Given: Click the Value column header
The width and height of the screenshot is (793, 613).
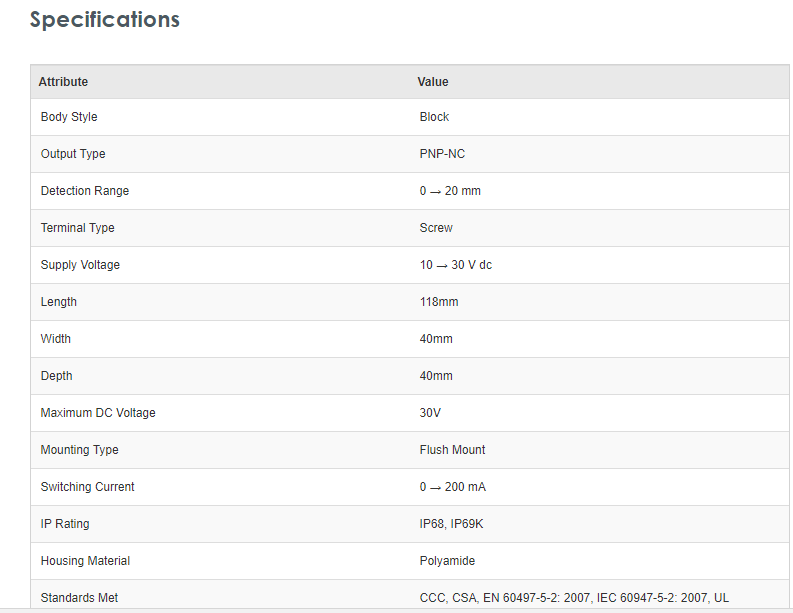Looking at the screenshot, I should click(x=433, y=82).
